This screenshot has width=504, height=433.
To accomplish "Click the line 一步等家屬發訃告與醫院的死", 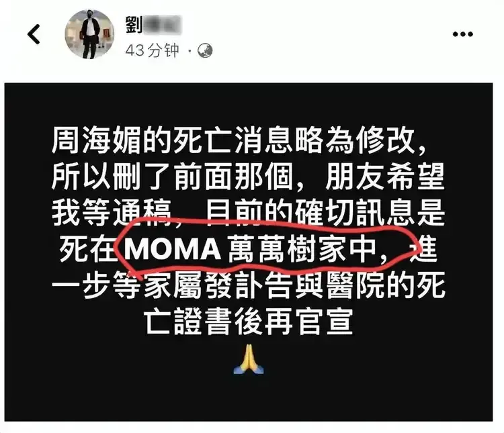I will click(x=248, y=285).
